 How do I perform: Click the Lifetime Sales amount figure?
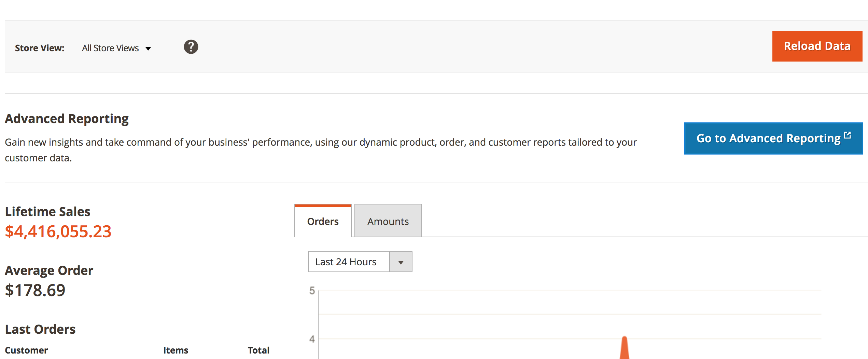(58, 232)
